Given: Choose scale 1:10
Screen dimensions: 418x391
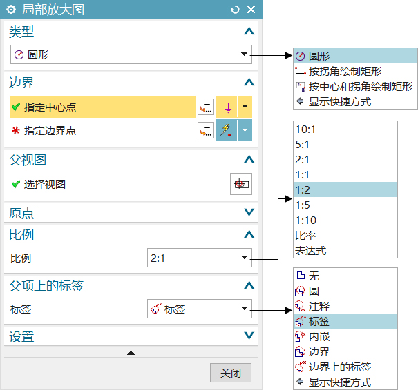Looking at the screenshot, I should [x=345, y=220].
